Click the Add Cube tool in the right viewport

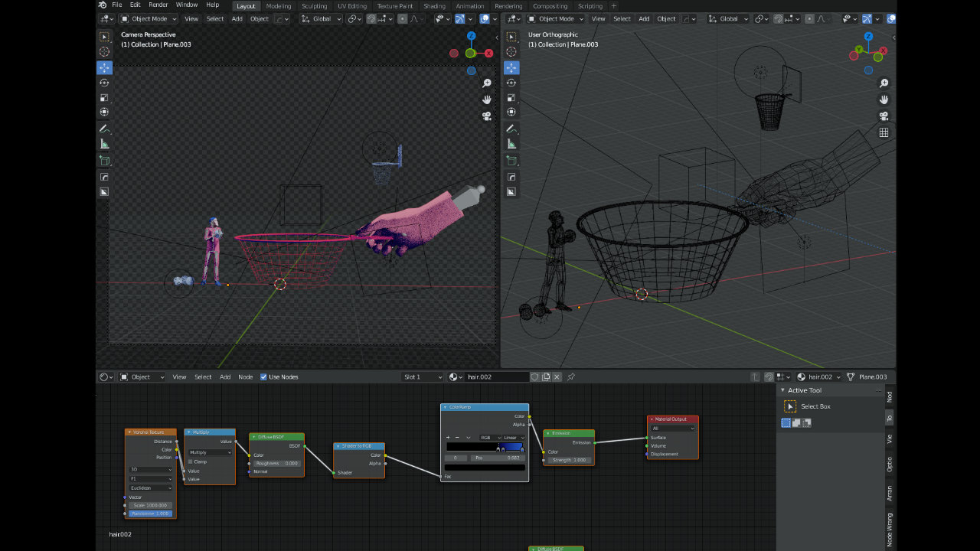[511, 161]
